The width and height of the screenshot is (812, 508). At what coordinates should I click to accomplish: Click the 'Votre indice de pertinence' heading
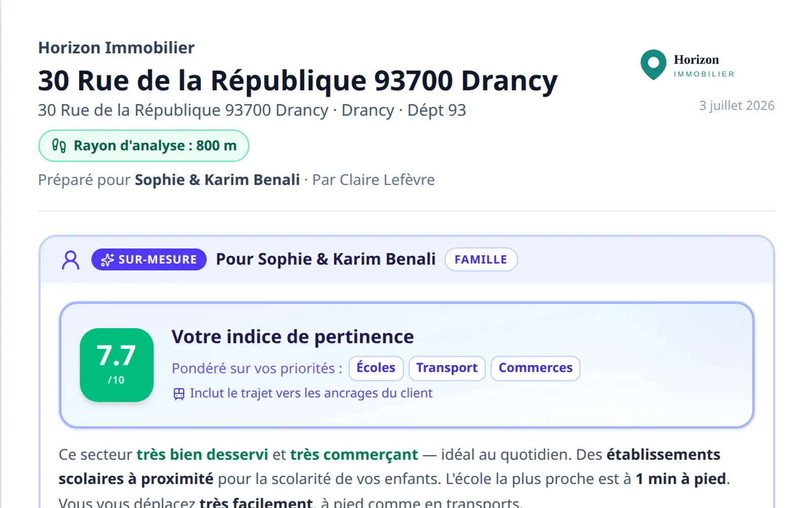pyautogui.click(x=292, y=337)
